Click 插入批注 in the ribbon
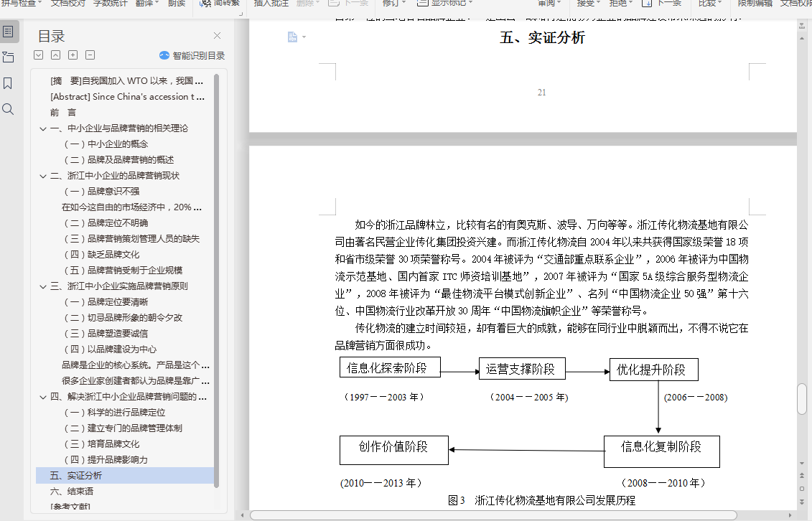 point(271,3)
